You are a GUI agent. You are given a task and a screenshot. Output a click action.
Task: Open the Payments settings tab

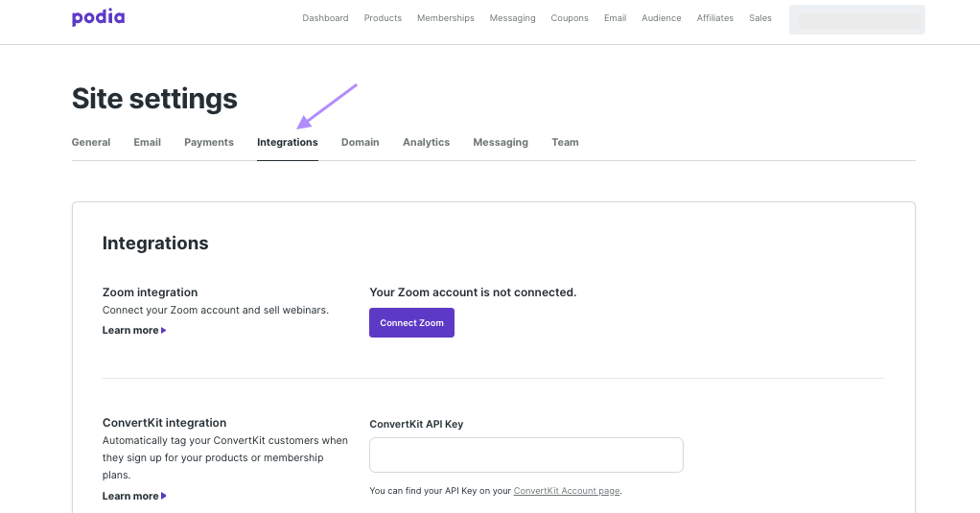209,143
